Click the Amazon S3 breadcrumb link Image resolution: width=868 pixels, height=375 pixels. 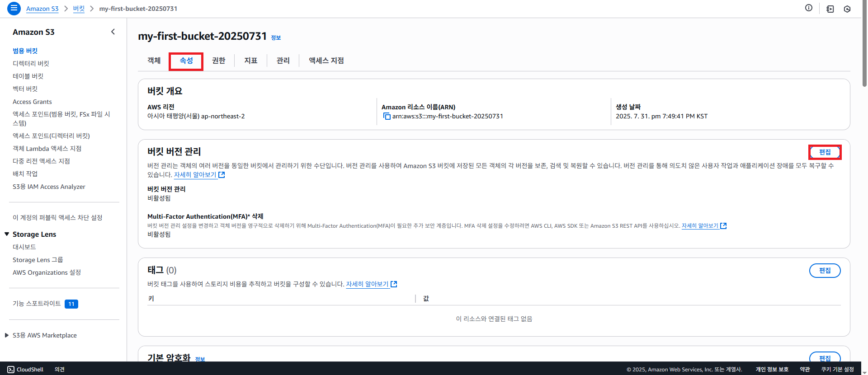(x=42, y=9)
